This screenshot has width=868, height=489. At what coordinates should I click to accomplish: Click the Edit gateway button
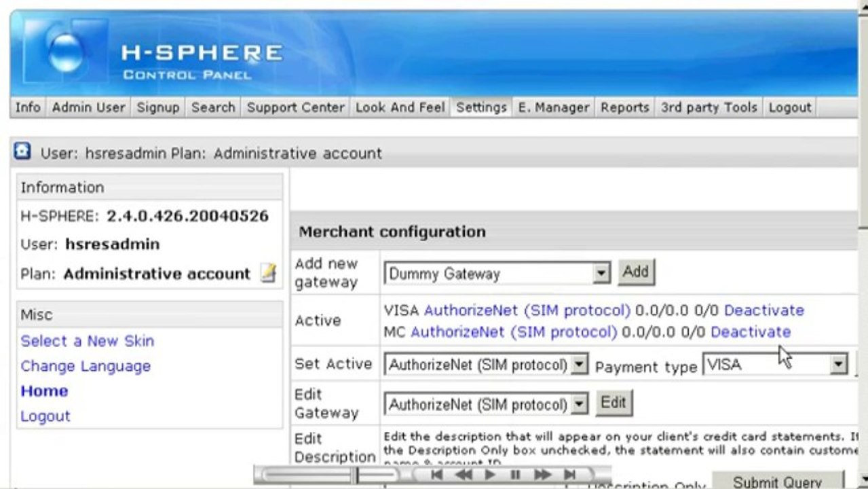coord(613,403)
